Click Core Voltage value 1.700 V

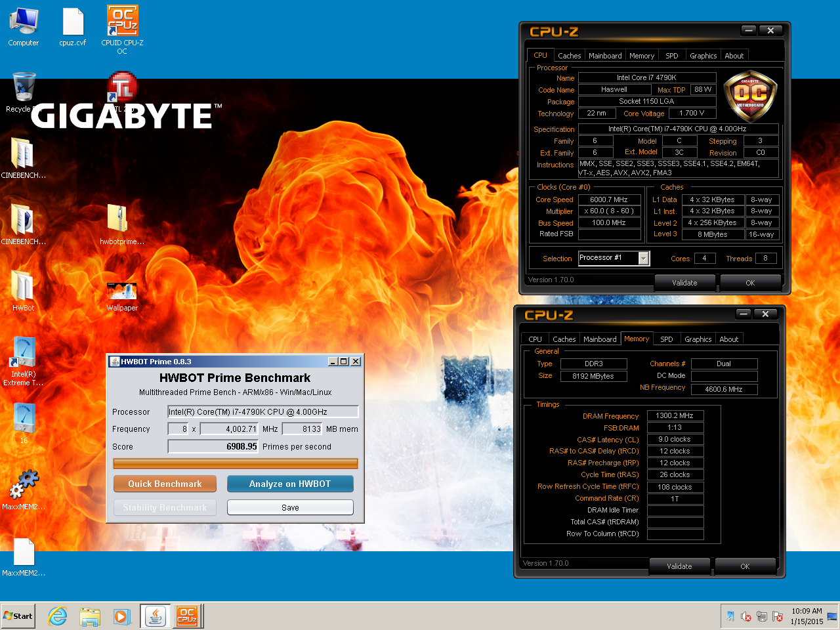click(x=692, y=113)
